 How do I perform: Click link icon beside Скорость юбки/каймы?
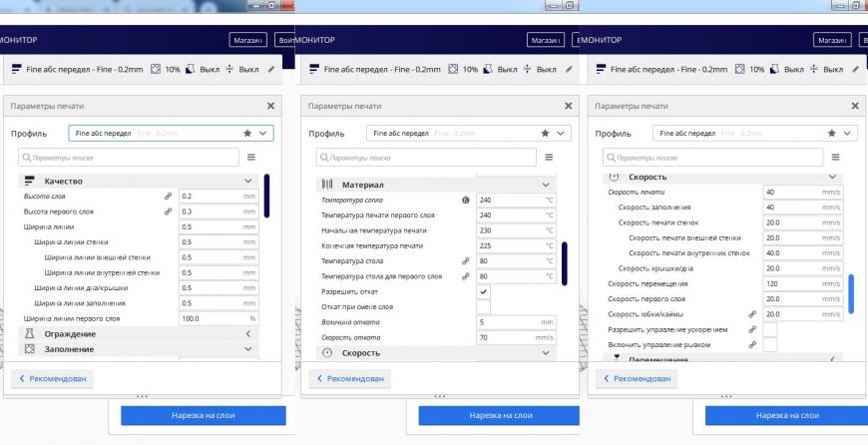[752, 314]
